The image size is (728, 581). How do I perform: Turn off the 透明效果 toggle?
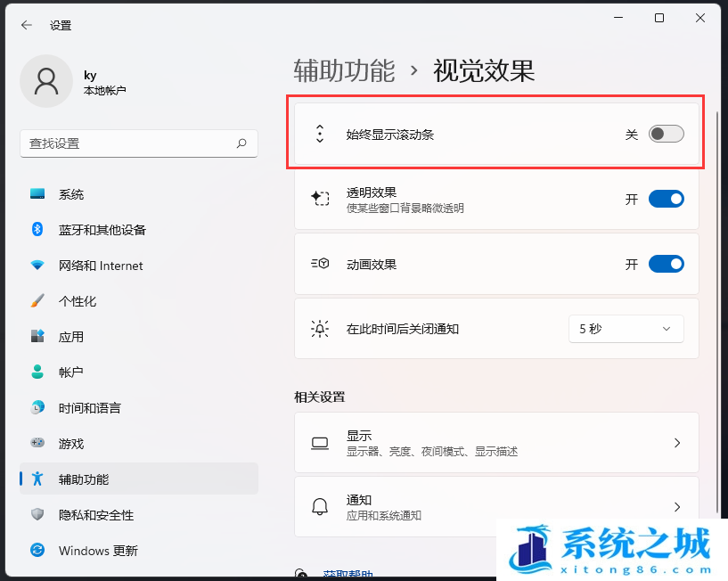pos(666,199)
